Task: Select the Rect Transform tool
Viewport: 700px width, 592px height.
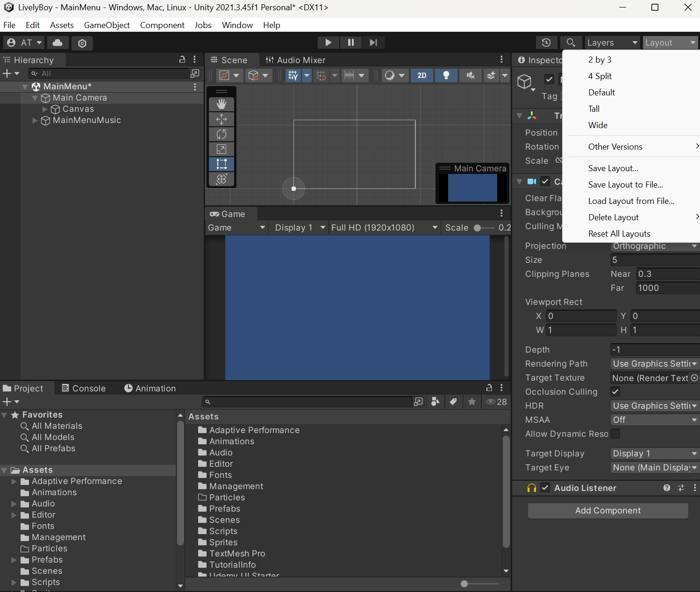Action: point(221,164)
